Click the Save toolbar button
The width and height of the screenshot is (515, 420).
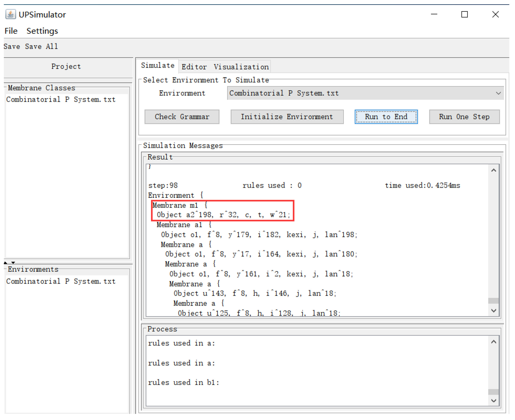point(12,46)
